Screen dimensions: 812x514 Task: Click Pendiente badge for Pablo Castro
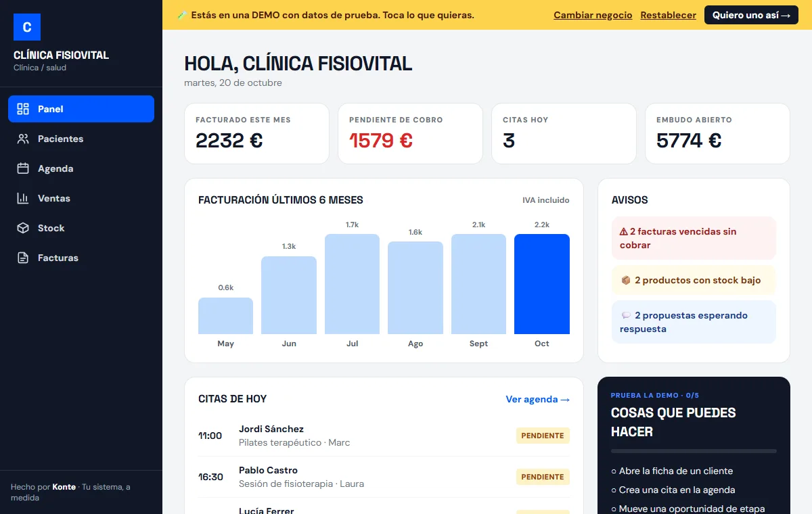pos(543,477)
